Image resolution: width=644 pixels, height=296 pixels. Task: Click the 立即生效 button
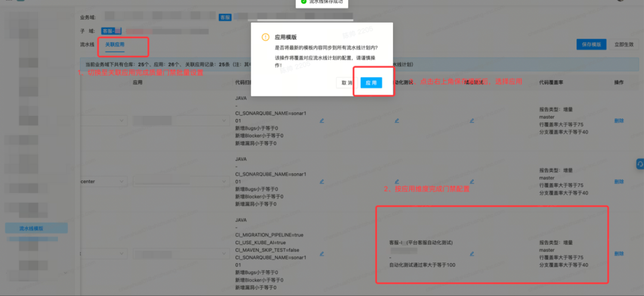(x=624, y=44)
